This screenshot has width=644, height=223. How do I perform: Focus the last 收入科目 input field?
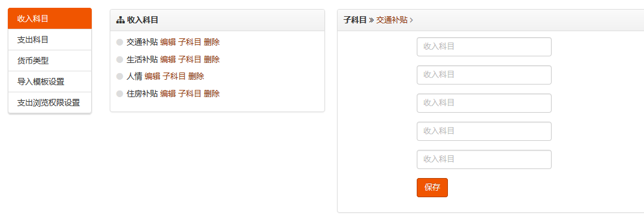pos(484,159)
